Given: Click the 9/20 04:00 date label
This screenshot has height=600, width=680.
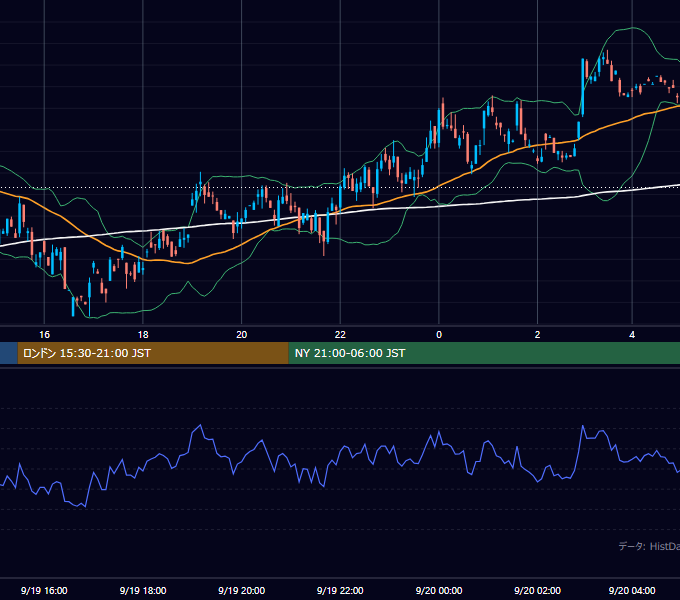Looking at the screenshot, I should click(632, 590).
